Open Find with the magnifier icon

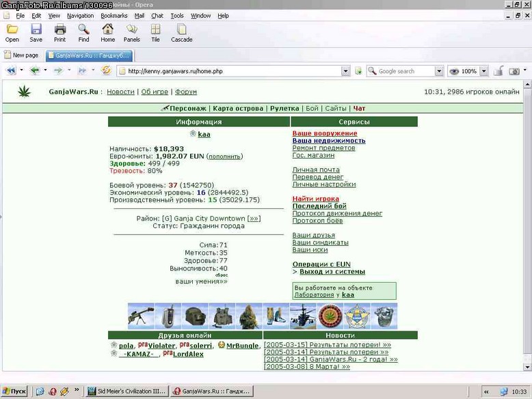(x=83, y=29)
